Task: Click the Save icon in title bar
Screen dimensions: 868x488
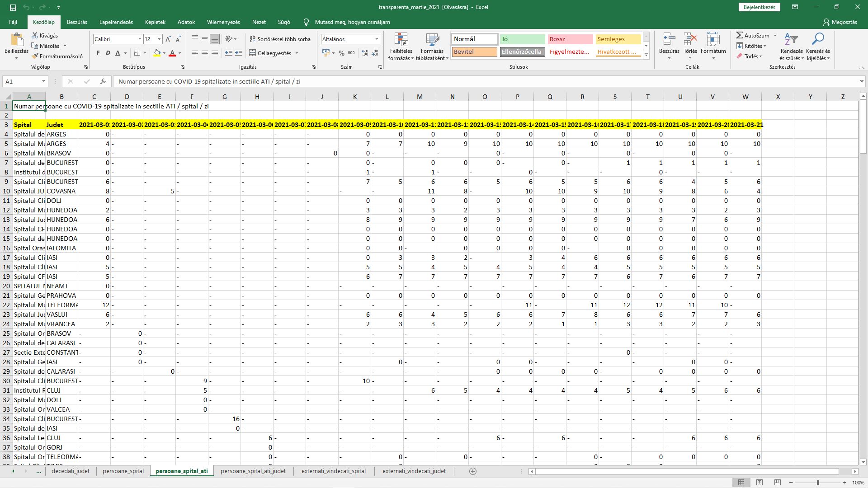Action: (13, 7)
